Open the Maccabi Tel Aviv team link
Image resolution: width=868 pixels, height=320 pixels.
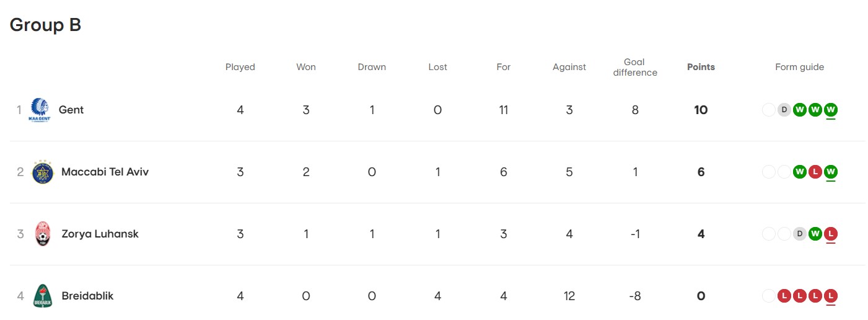tap(105, 172)
